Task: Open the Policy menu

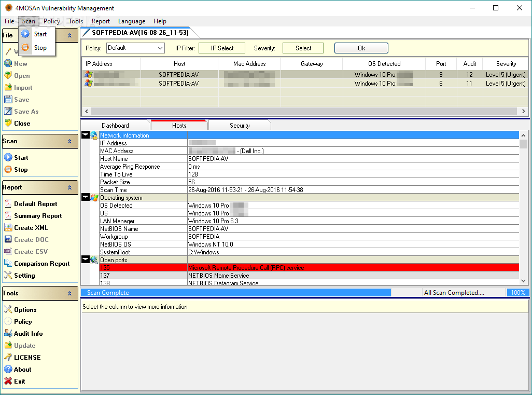Action: point(51,21)
